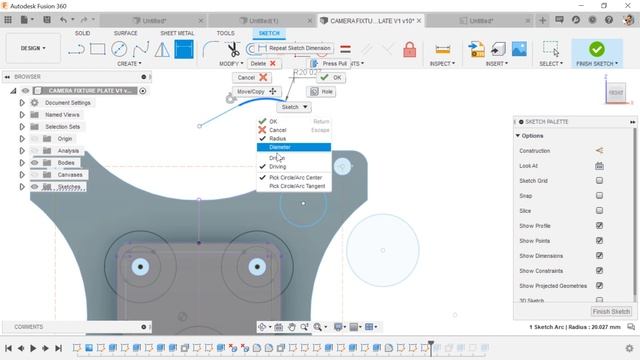Click the Pan hand icon in navigation bar

coord(291,327)
